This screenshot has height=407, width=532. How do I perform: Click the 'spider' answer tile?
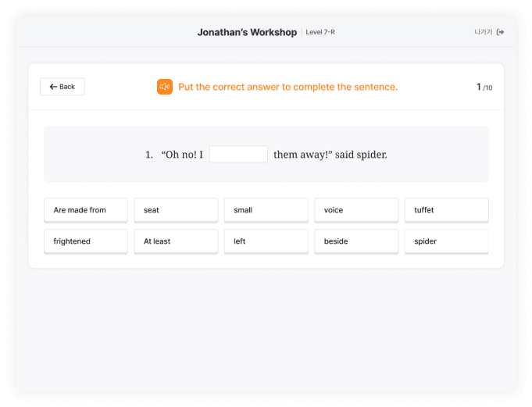click(446, 241)
